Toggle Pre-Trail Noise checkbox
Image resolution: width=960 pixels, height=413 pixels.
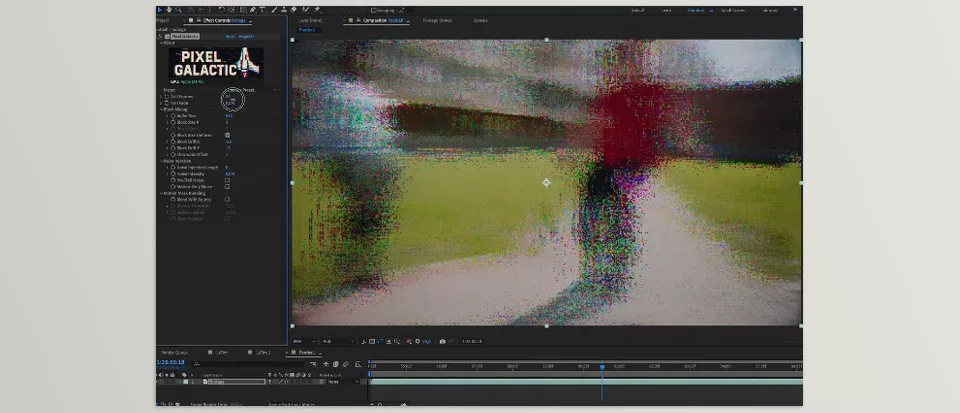(228, 180)
